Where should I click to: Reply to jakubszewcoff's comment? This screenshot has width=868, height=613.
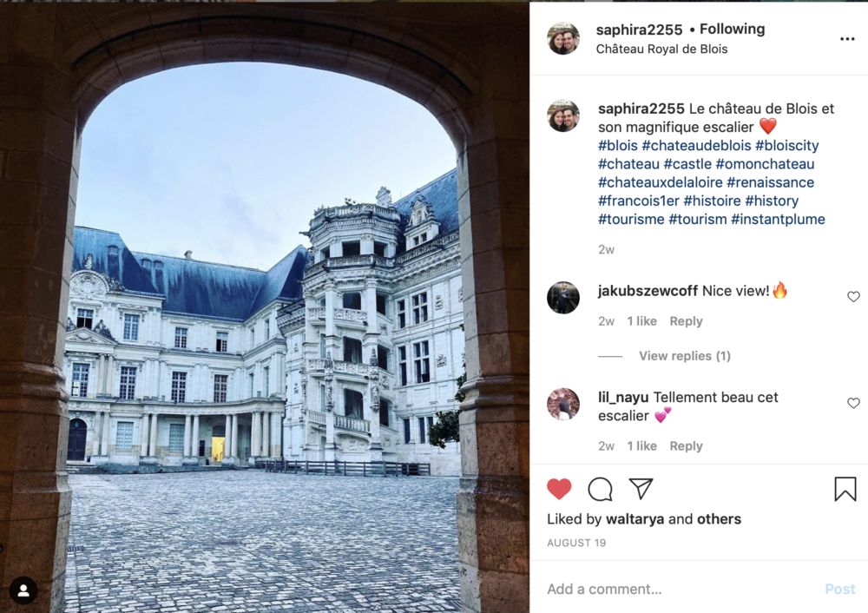(x=686, y=321)
